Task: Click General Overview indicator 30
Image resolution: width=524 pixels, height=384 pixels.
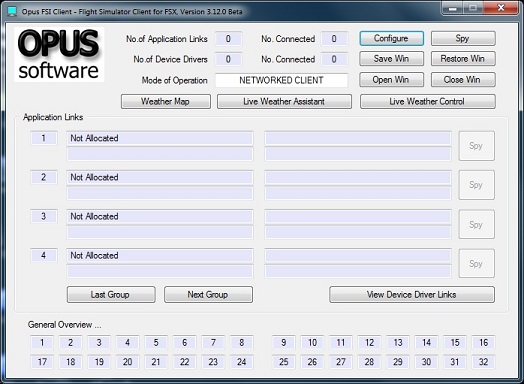Action: click(x=426, y=362)
